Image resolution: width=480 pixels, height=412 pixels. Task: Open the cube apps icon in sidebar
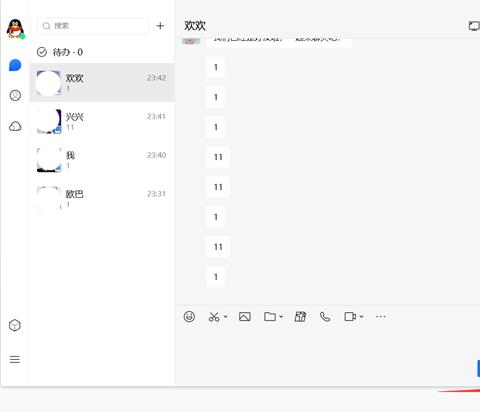point(15,325)
